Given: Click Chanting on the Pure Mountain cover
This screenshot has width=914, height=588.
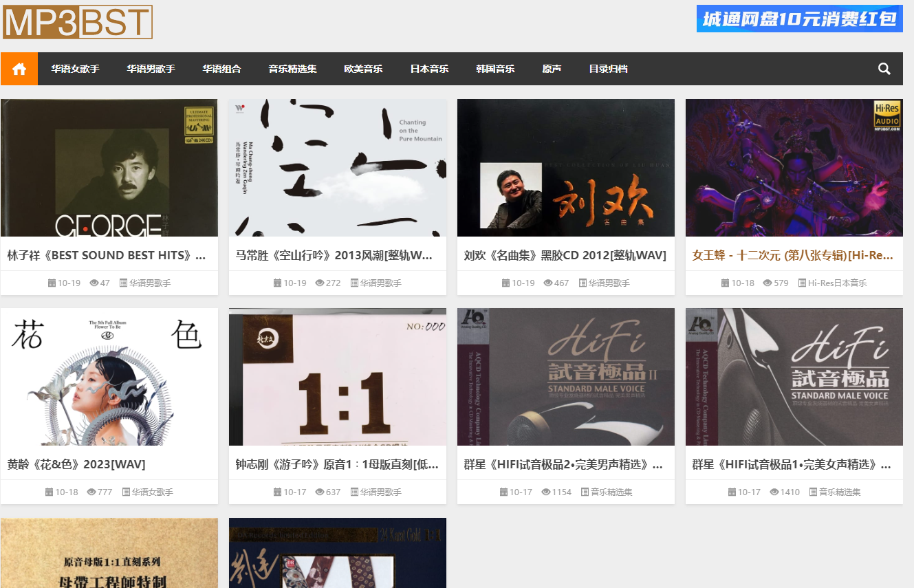Looking at the screenshot, I should click(338, 168).
